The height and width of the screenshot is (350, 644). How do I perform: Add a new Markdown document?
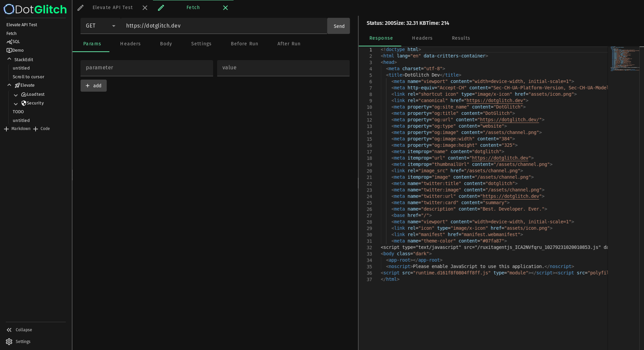point(17,129)
